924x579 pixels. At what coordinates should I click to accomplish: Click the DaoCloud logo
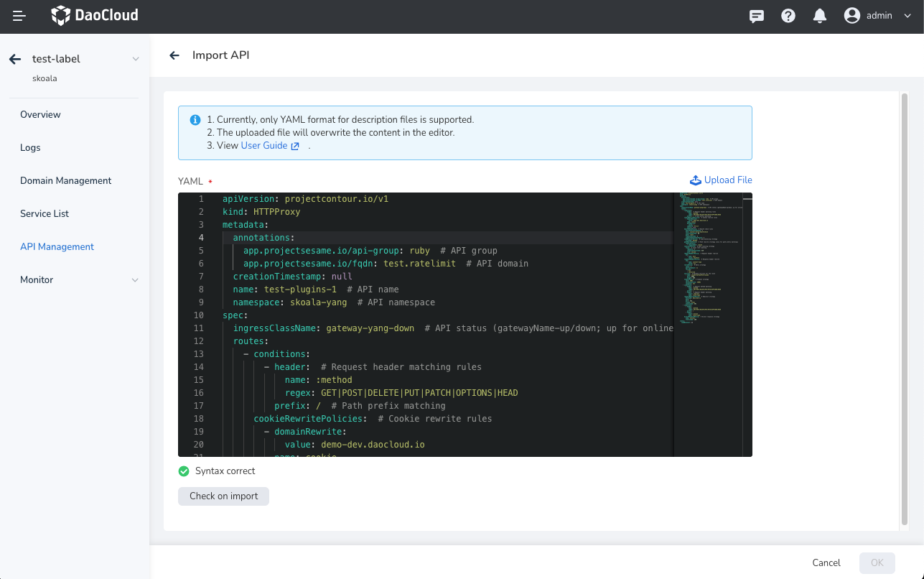tap(94, 15)
